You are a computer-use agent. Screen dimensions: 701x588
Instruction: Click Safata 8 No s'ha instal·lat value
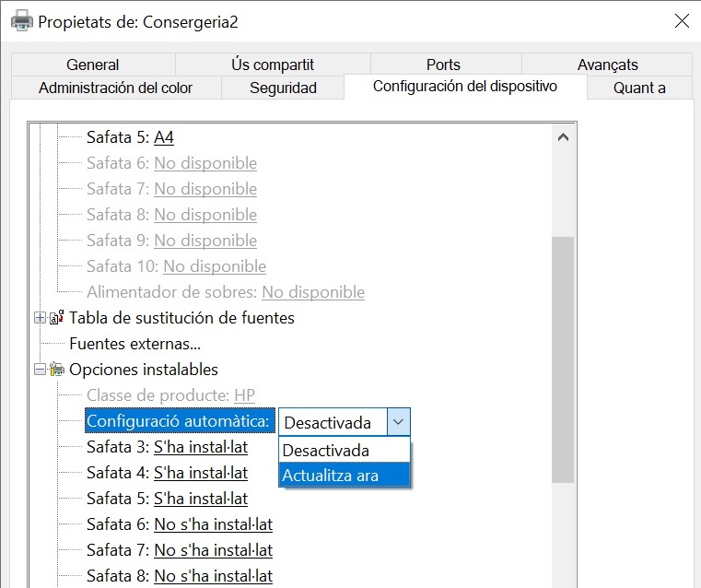(214, 576)
